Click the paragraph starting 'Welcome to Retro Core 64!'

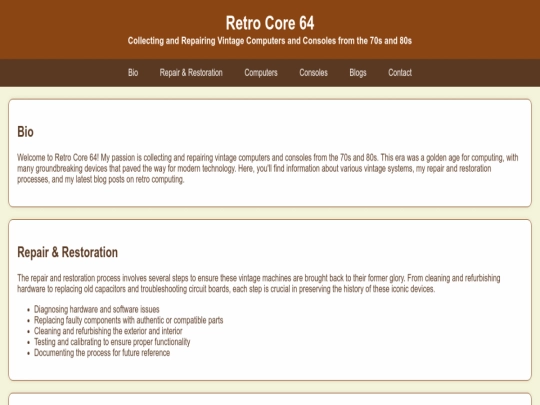pos(268,168)
